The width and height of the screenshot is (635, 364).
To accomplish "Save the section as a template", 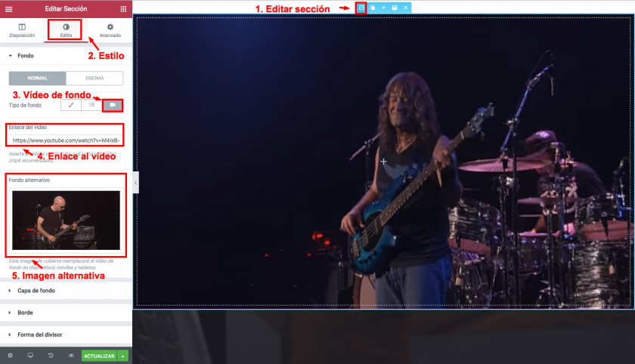I will (x=394, y=8).
